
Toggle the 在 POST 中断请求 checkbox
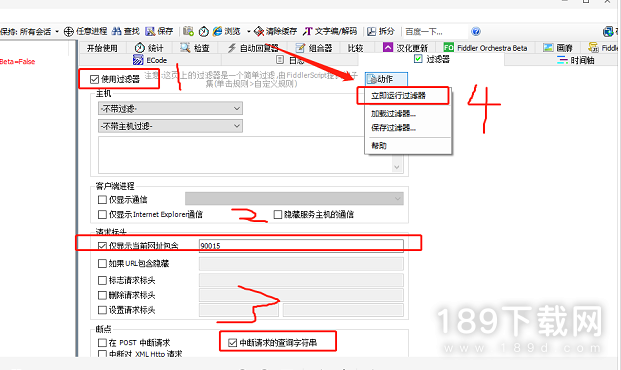[x=102, y=342]
